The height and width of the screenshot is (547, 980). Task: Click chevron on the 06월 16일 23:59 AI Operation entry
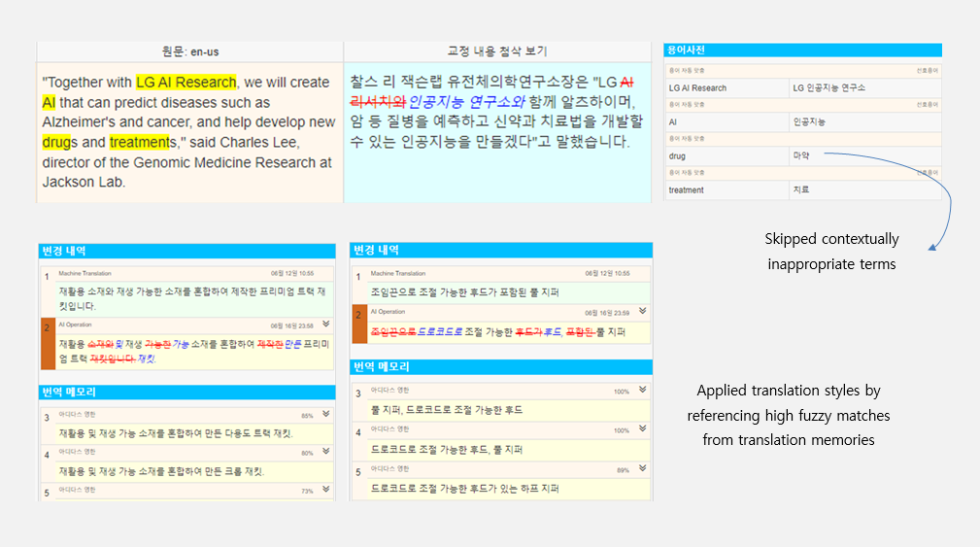coord(642,312)
